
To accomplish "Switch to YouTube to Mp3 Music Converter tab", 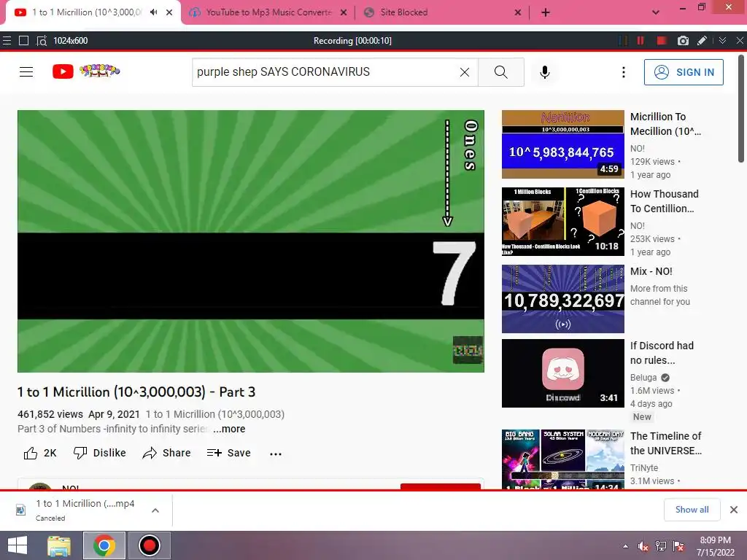I will tap(268, 12).
